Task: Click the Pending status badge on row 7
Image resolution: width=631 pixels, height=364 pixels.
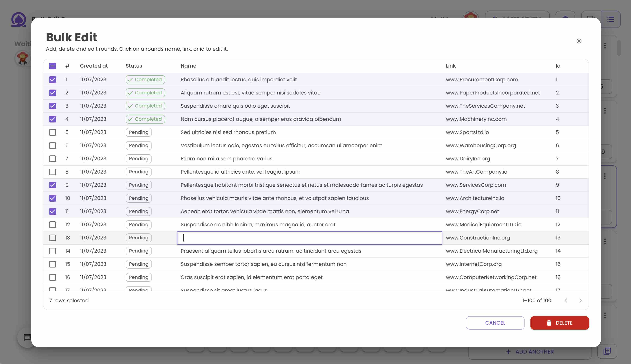Action: 138,159
